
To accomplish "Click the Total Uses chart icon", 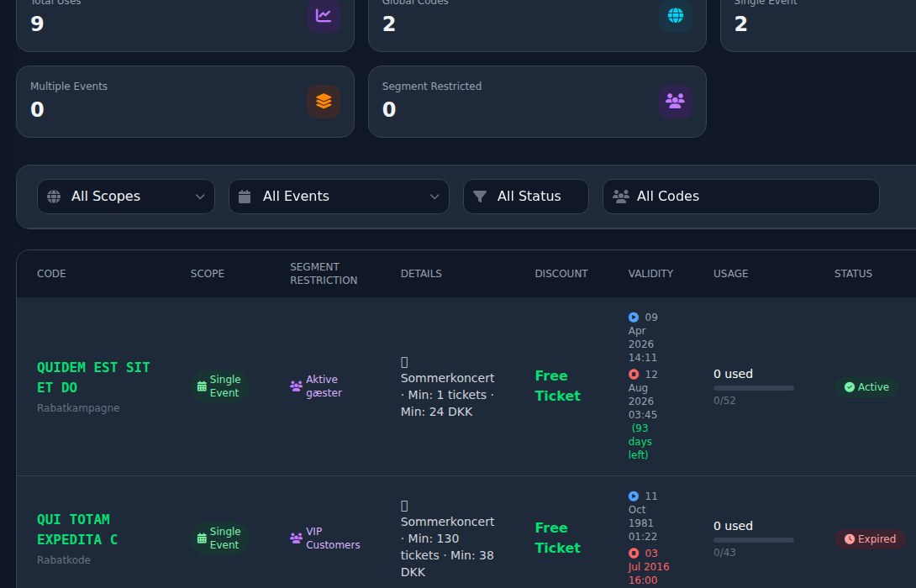I will tap(323, 16).
